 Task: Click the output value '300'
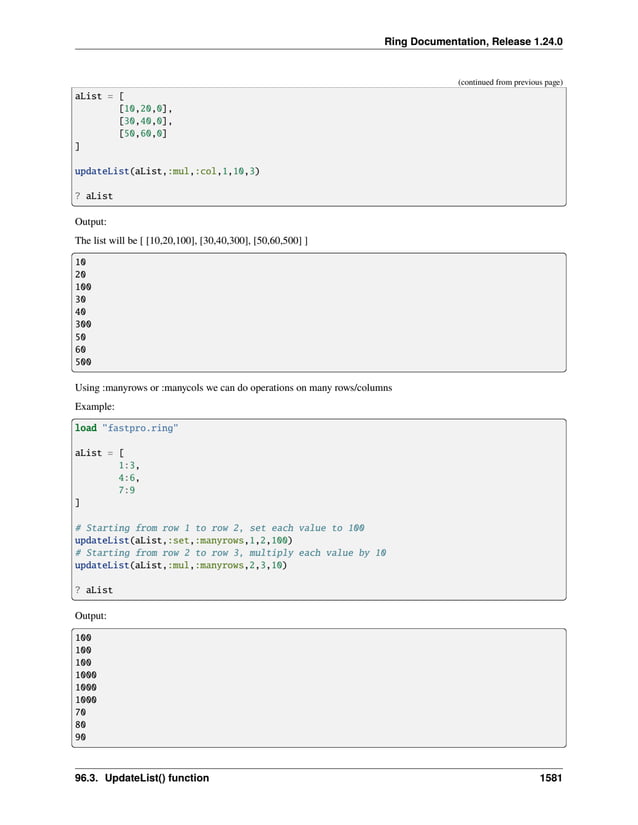83,324
